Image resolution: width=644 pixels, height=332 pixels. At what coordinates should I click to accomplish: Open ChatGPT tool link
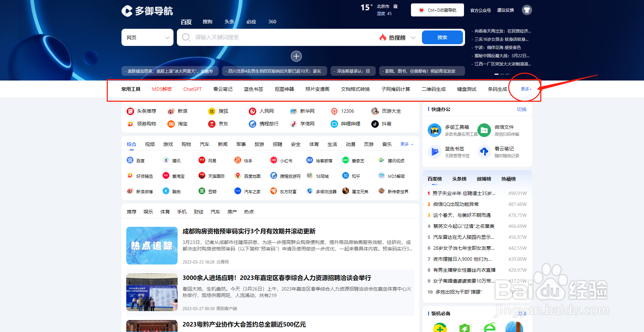click(x=192, y=89)
